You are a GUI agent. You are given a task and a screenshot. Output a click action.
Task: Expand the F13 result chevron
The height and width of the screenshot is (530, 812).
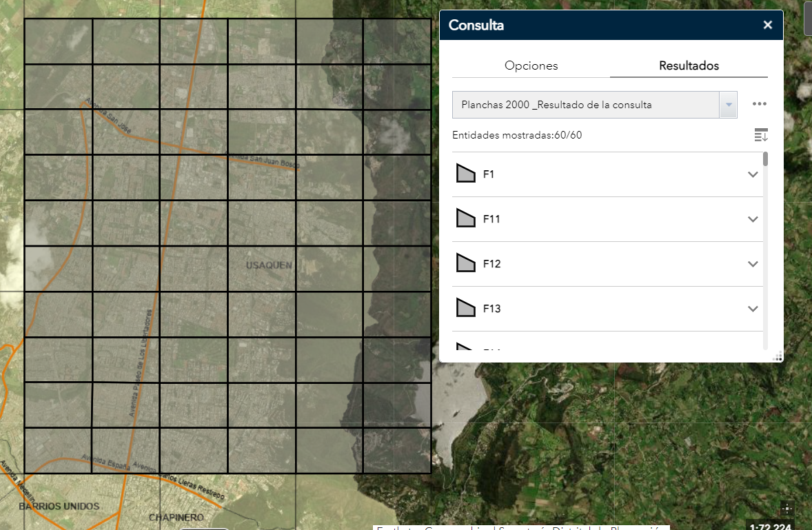point(753,309)
